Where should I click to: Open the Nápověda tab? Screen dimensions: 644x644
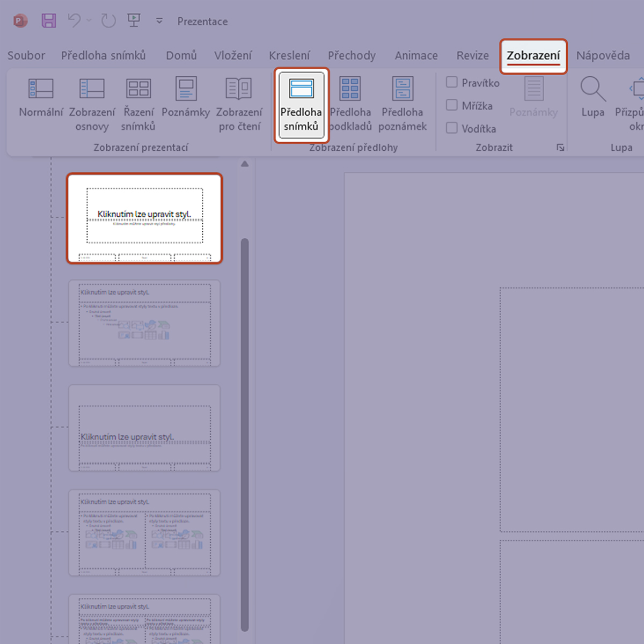click(x=603, y=55)
